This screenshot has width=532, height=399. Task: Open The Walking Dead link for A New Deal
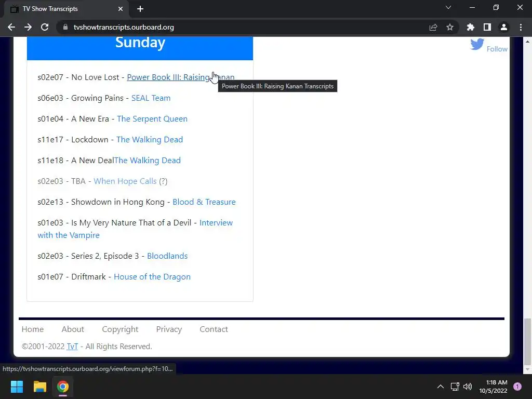pyautogui.click(x=147, y=160)
